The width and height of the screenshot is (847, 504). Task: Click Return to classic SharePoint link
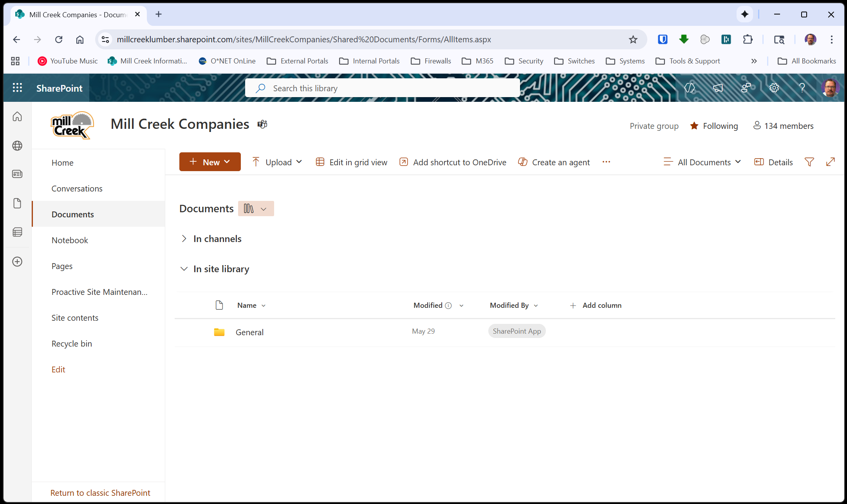100,493
